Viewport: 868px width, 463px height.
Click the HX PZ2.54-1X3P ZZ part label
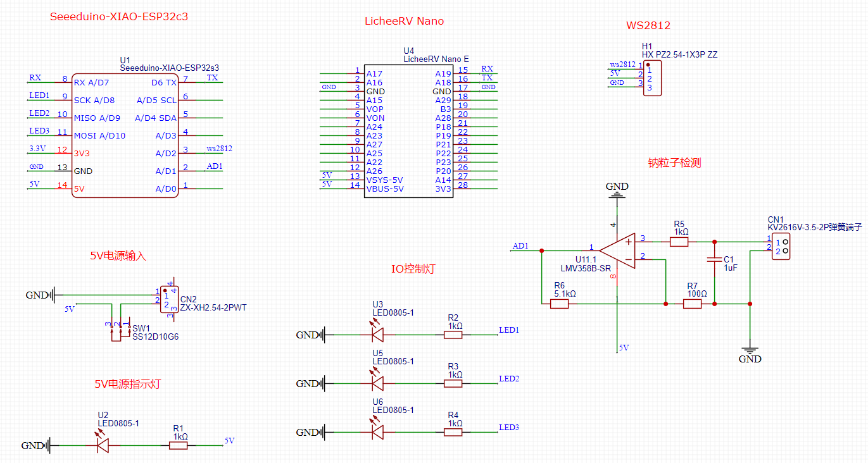pos(679,55)
